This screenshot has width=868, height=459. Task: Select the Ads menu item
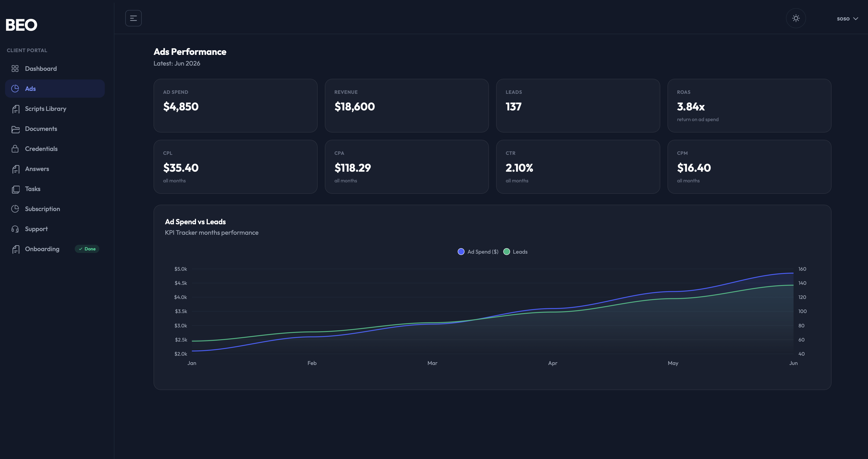55,89
